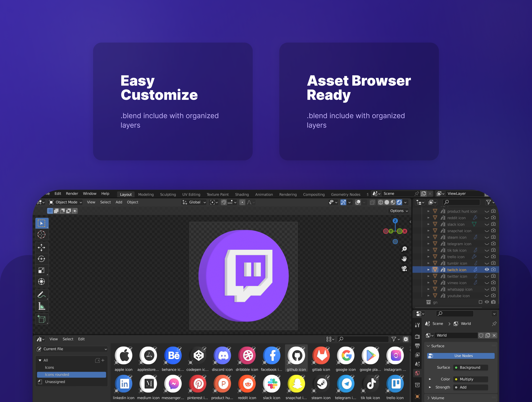The width and height of the screenshot is (532, 402).
Task: Open the Tool properties tab
Action: click(417, 325)
